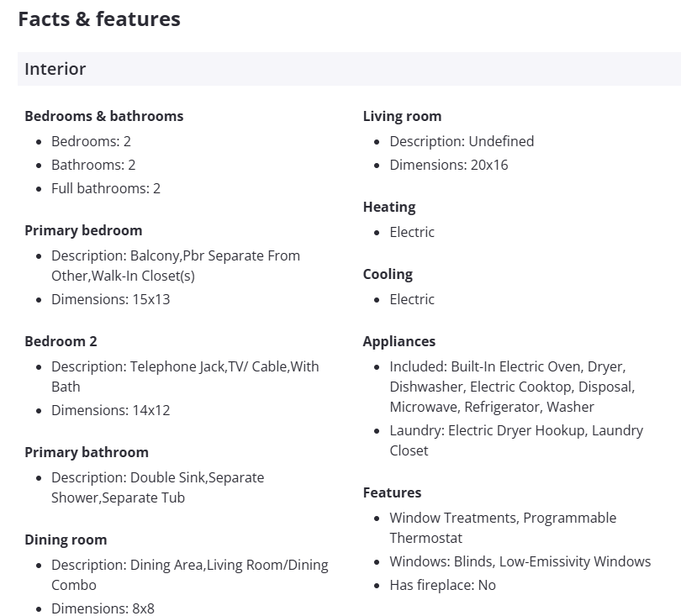This screenshot has width=681, height=616.
Task: Click "Windows: Blinds, Low-Emissivity Windows" item
Action: coord(520,561)
